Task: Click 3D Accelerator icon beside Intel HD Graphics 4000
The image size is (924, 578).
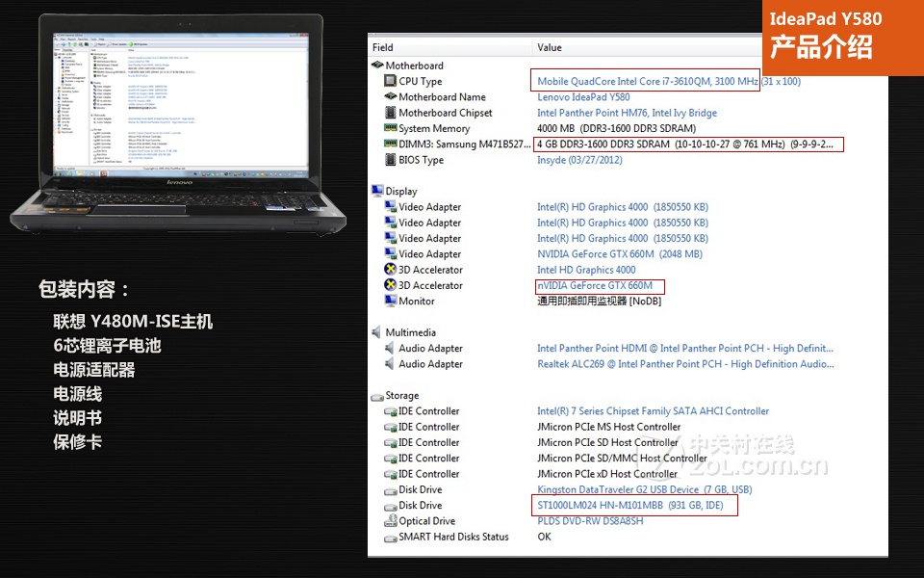Action: click(x=390, y=270)
